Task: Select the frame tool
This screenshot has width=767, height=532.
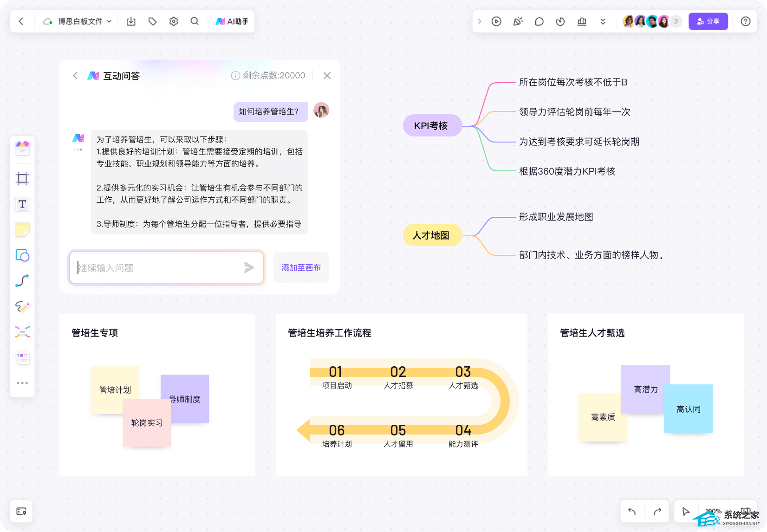Action: click(22, 178)
